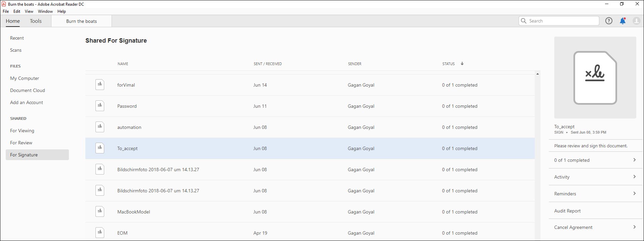Click the Jun 14 date cell

260,85
